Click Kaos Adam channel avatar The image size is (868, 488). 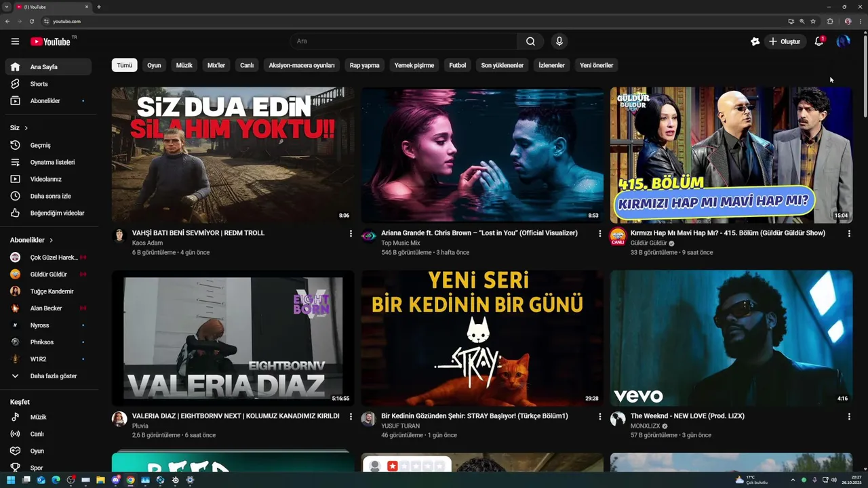point(119,236)
